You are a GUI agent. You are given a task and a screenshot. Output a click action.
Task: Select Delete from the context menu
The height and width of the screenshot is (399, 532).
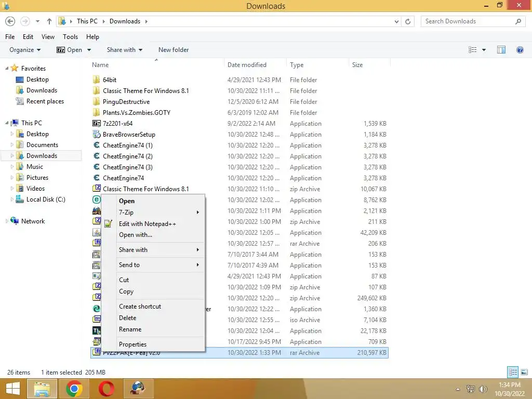(x=128, y=318)
